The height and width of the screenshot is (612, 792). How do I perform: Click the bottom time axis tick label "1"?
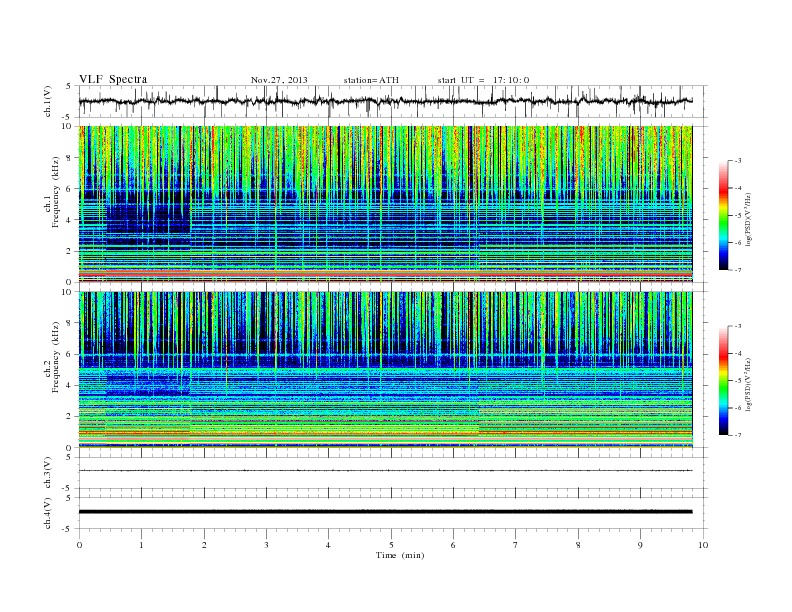[141, 545]
